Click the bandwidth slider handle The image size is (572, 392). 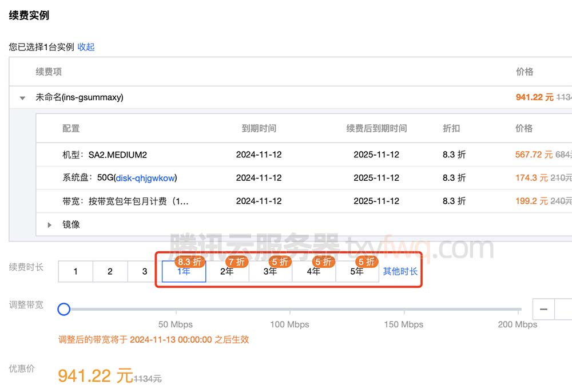click(x=64, y=309)
